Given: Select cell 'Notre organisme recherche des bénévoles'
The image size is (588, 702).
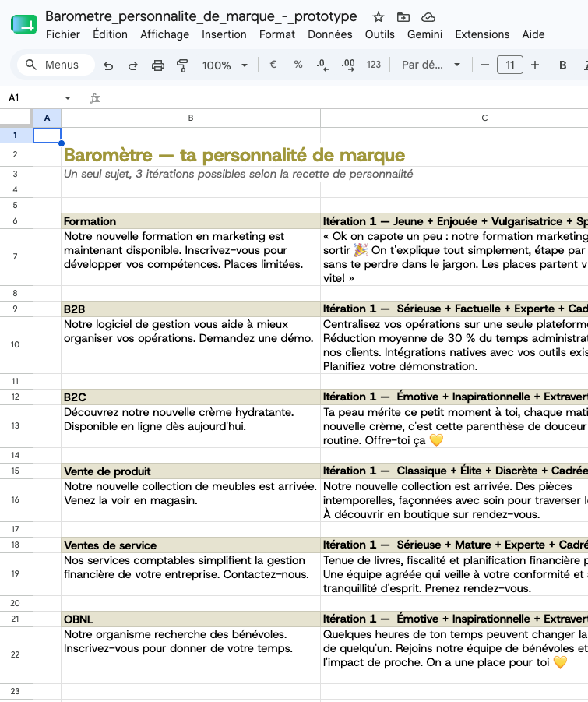Looking at the screenshot, I should [191, 655].
